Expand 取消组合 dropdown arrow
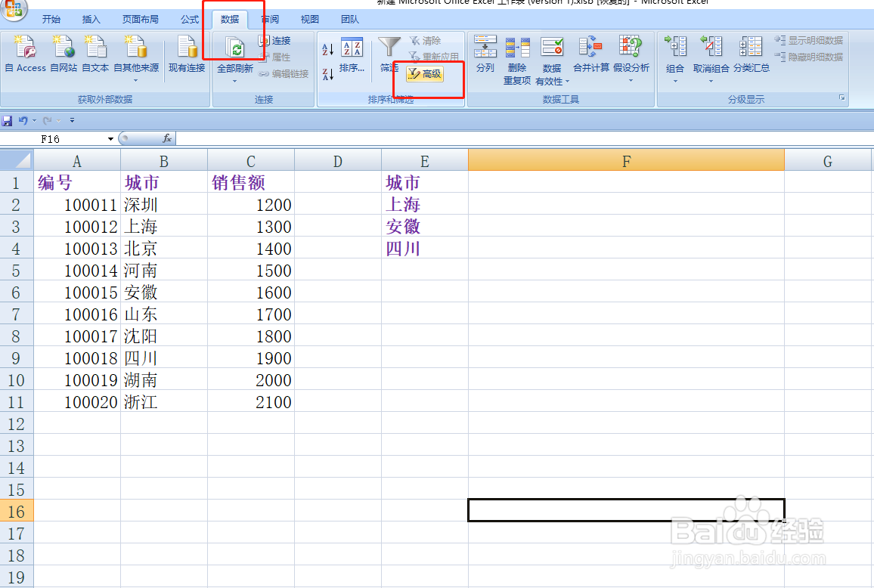This screenshot has width=874, height=588. (711, 82)
